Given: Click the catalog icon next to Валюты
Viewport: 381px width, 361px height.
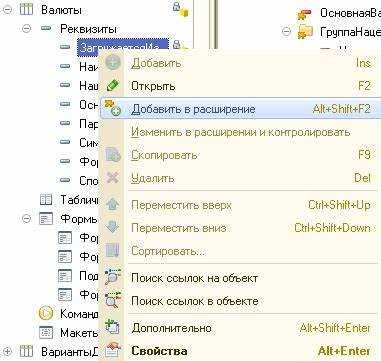Looking at the screenshot, I should tap(26, 10).
